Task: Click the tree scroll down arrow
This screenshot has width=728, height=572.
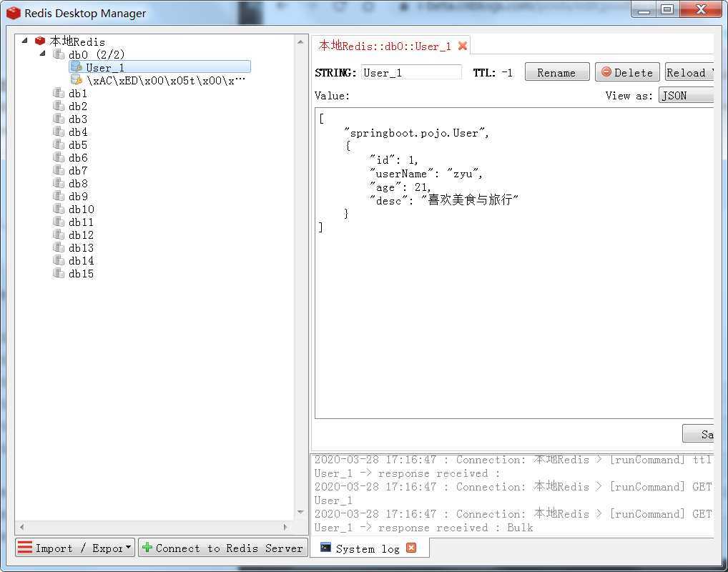Action: pyautogui.click(x=300, y=512)
